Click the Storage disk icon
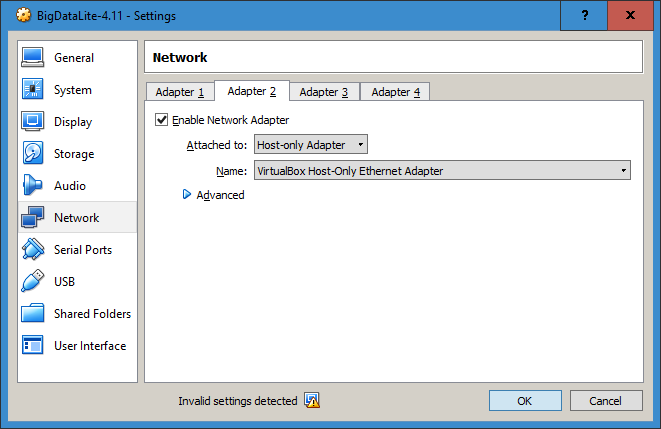The width and height of the screenshot is (661, 429). 32,153
